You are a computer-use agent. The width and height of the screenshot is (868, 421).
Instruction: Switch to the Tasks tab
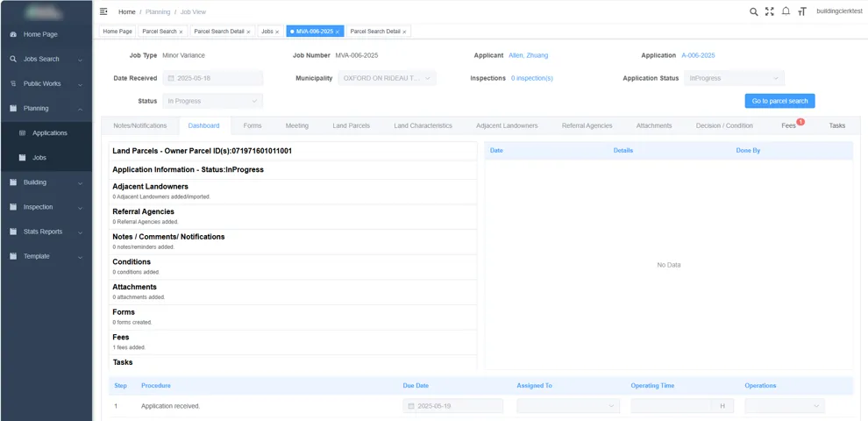tap(837, 125)
